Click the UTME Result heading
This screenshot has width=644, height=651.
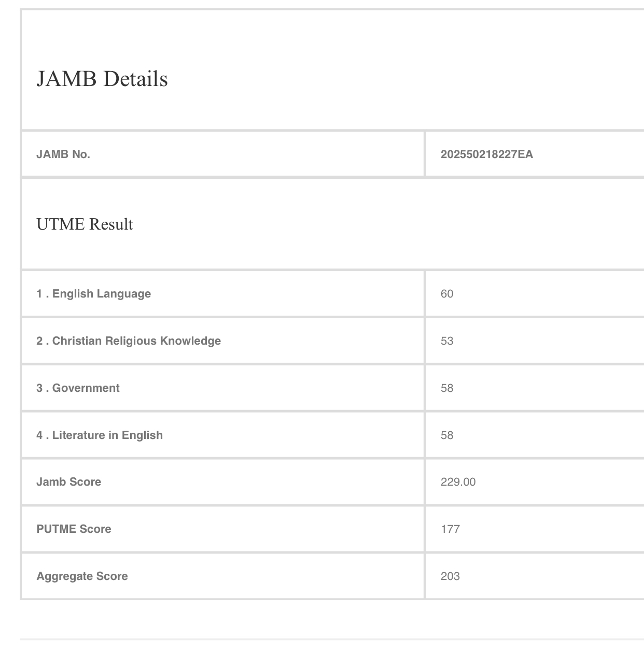85,224
